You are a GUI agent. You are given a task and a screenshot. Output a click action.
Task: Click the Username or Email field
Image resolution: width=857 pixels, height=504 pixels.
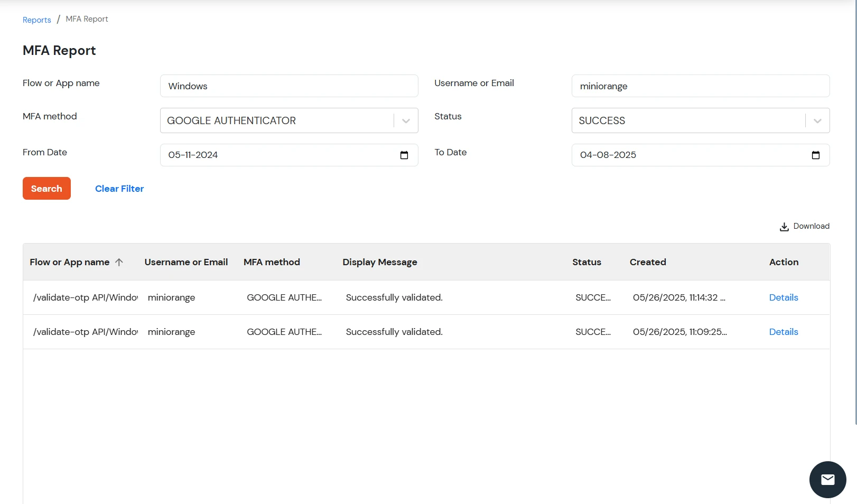click(700, 86)
